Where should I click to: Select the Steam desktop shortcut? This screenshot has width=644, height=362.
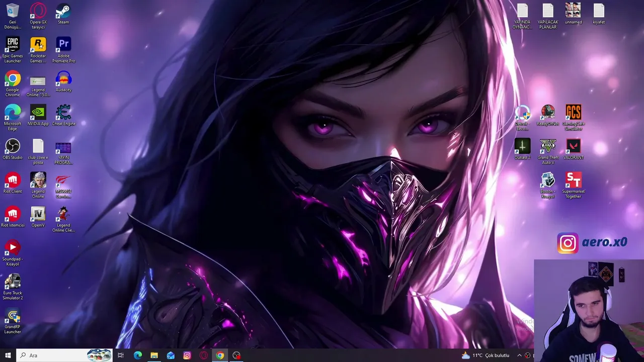[63, 14]
